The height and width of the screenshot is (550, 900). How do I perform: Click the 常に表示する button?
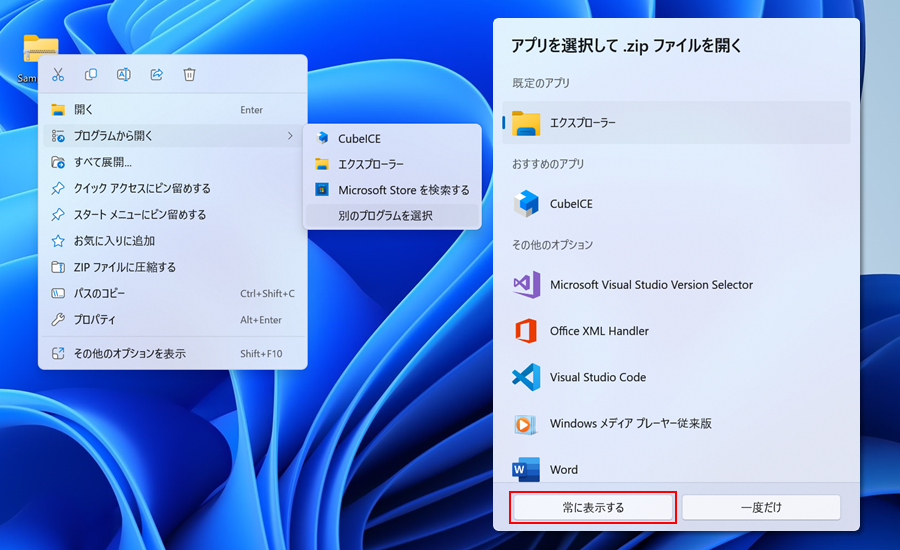pos(593,508)
